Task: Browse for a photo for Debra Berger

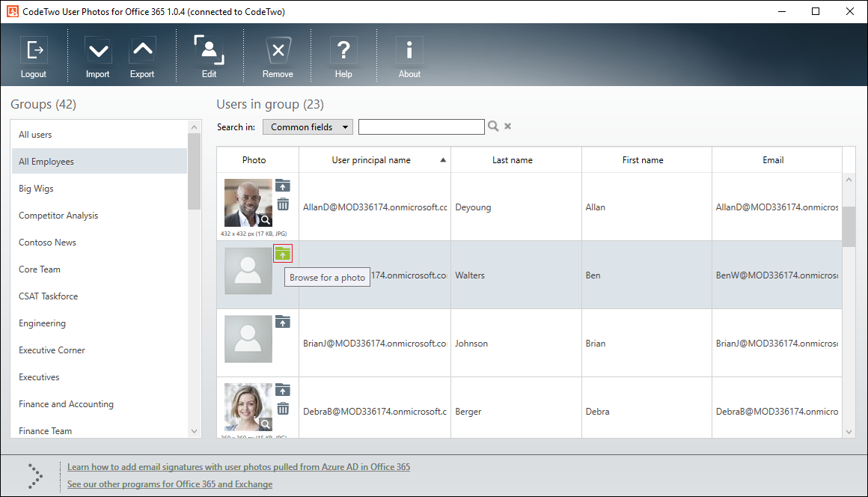Action: coord(283,390)
